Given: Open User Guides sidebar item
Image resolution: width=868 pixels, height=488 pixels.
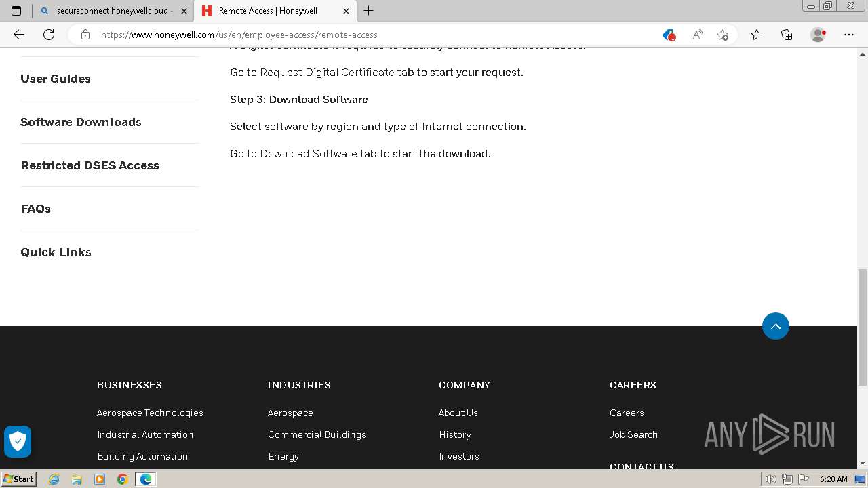Looking at the screenshot, I should pyautogui.click(x=56, y=79).
